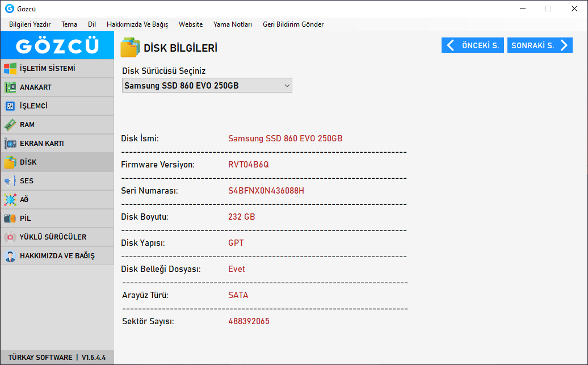
Task: Open the Hakkımızda ve Bağış sidebar entry
Action: [57, 256]
